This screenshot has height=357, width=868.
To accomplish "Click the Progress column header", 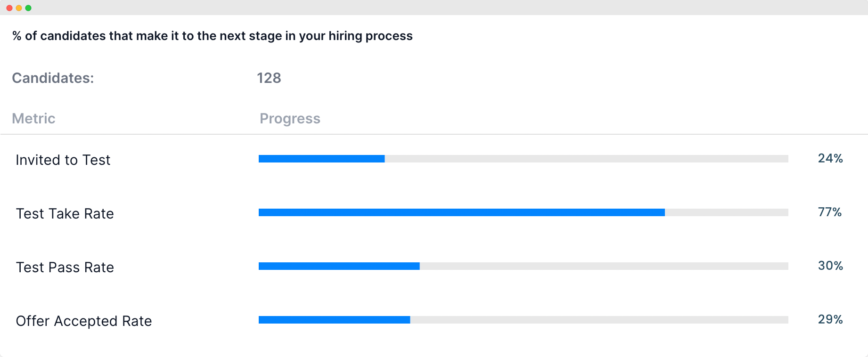I will click(290, 119).
